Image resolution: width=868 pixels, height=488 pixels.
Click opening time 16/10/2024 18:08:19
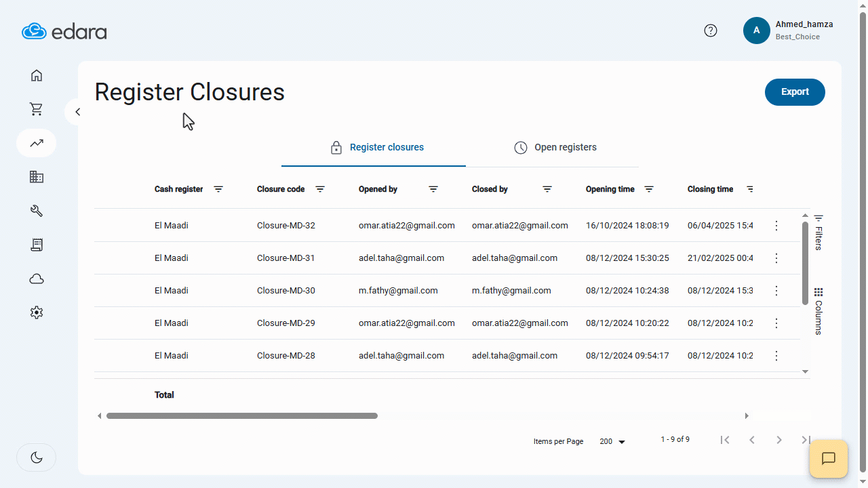coord(627,226)
